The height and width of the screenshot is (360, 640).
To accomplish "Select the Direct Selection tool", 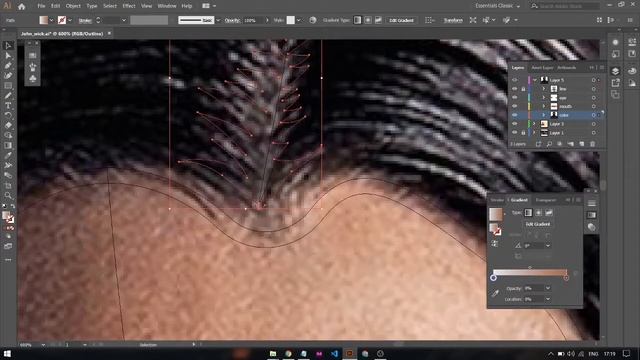I will [8, 55].
